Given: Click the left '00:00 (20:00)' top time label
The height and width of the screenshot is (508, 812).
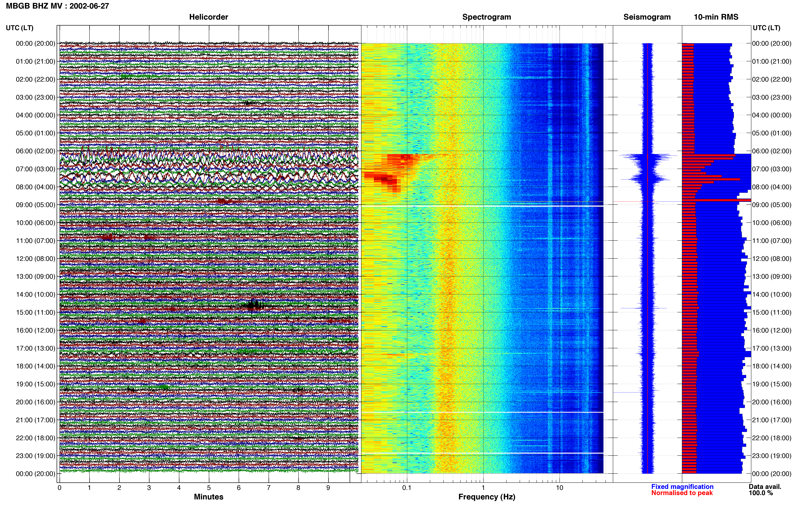Looking at the screenshot, I should click(36, 44).
